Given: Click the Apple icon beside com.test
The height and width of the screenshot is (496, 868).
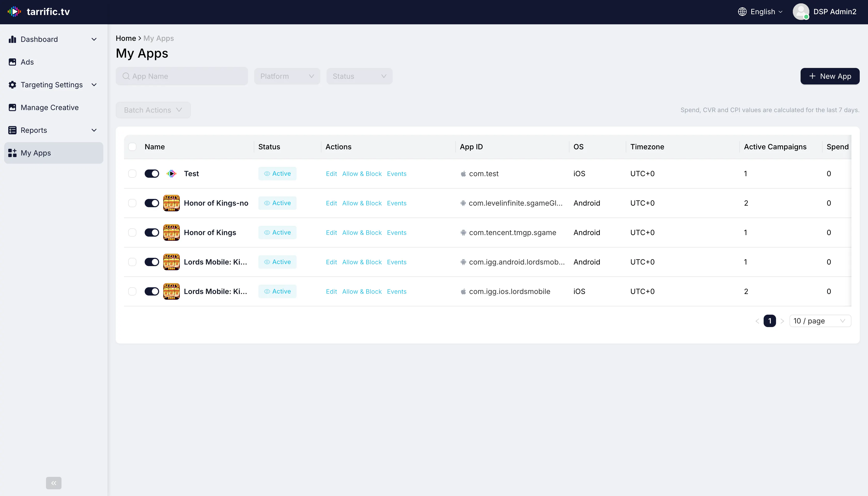Looking at the screenshot, I should 463,174.
